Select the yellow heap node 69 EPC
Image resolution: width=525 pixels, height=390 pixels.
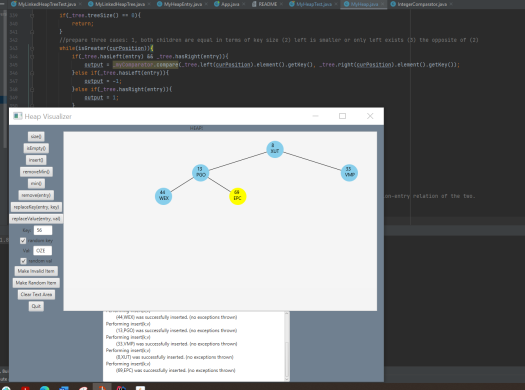[x=238, y=196]
